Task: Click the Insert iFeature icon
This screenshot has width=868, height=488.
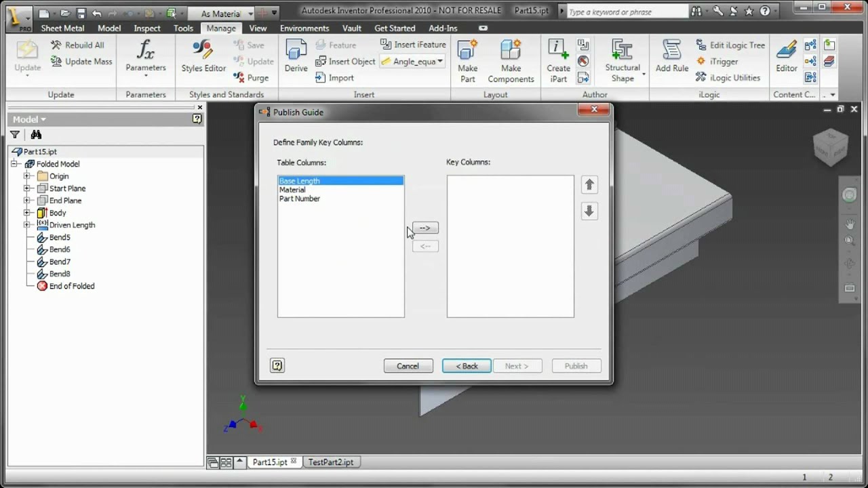Action: [386, 44]
